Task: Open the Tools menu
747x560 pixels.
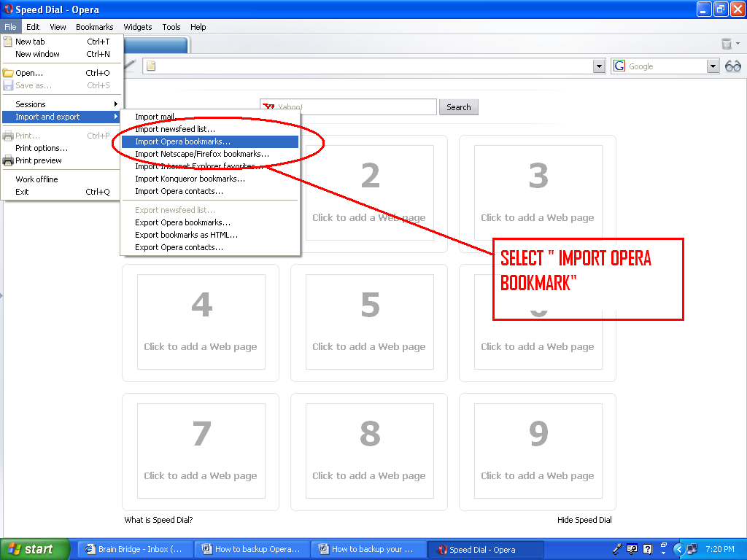Action: coord(171,27)
